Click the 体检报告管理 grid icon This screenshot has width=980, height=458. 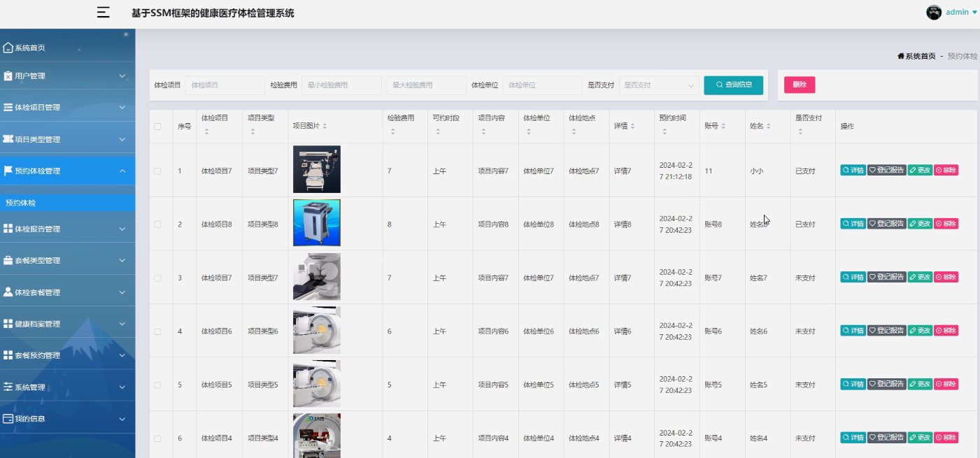pyautogui.click(x=8, y=229)
